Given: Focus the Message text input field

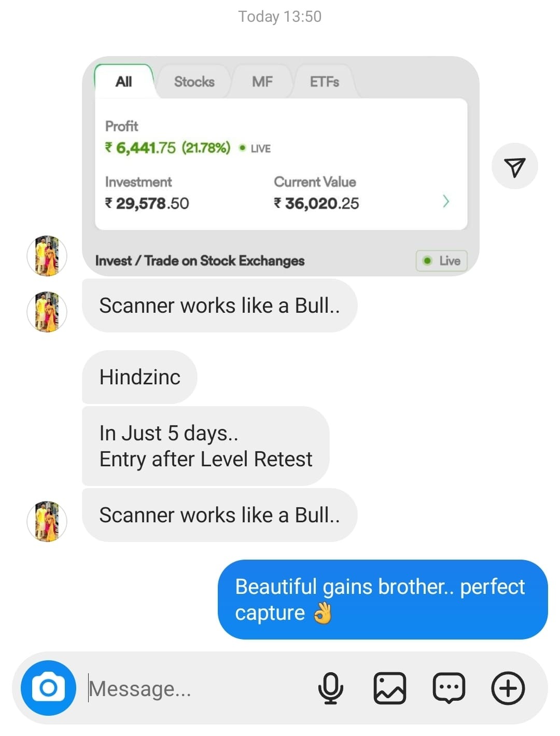Looking at the screenshot, I should [x=197, y=689].
